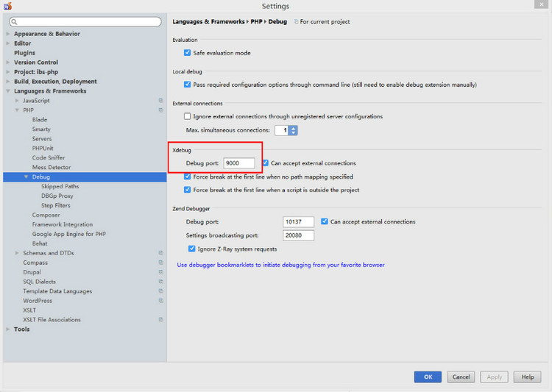
Task: Click project-level icon beside PHP entry
Action: point(160,110)
